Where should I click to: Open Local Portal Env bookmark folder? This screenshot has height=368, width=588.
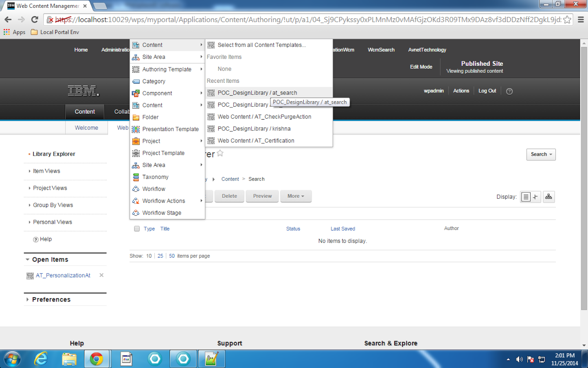tap(55, 32)
